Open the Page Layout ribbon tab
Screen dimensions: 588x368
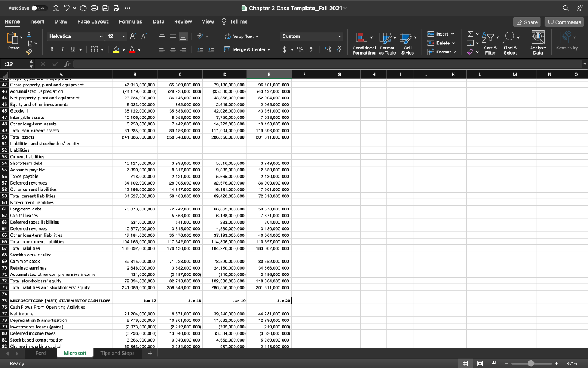(92, 21)
